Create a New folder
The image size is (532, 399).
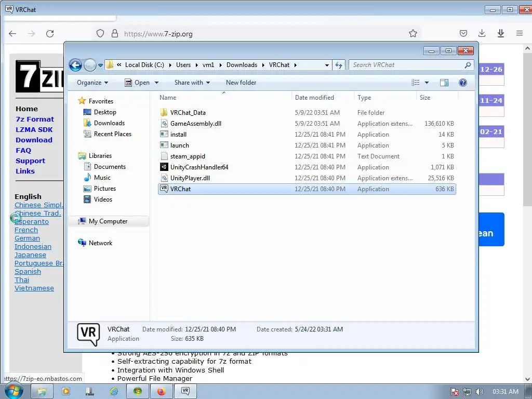[x=241, y=83]
